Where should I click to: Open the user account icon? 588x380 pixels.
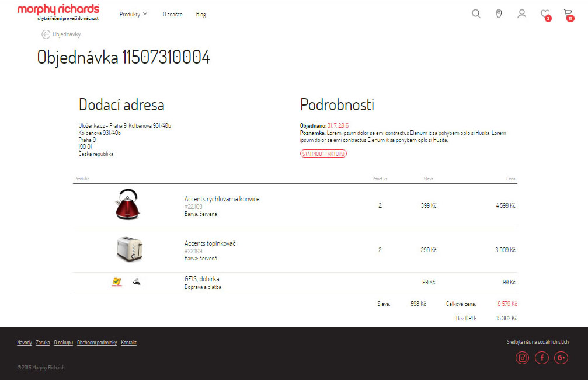521,14
